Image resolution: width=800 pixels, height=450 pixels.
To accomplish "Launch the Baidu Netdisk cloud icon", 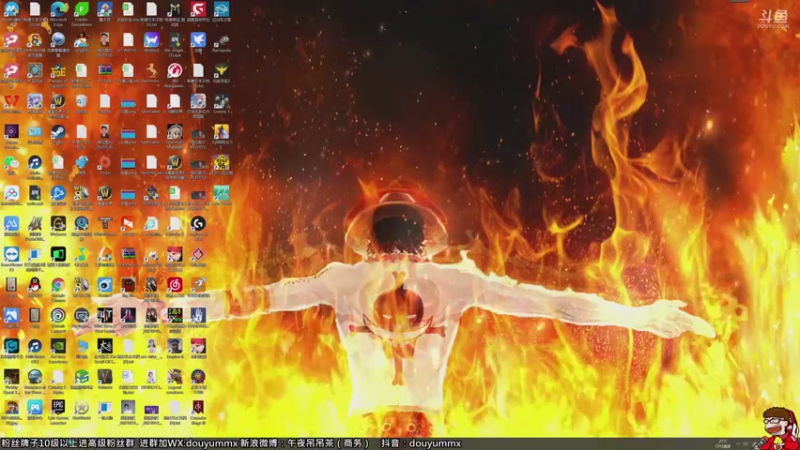I will (11, 193).
